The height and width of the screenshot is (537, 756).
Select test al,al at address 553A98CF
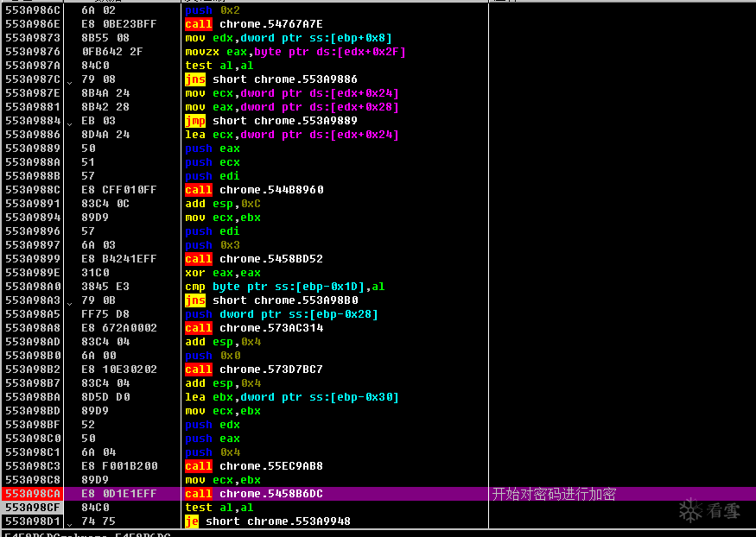[x=219, y=508]
